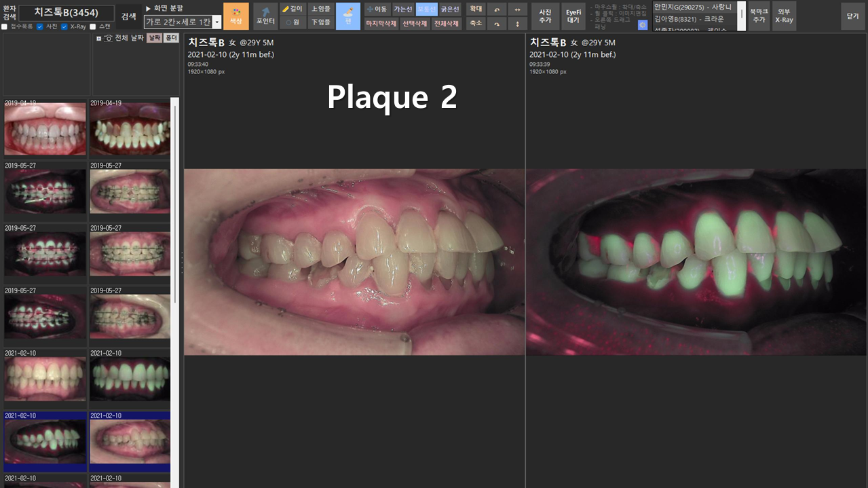Expand the 화면 분할 disclosure triangle

point(148,8)
